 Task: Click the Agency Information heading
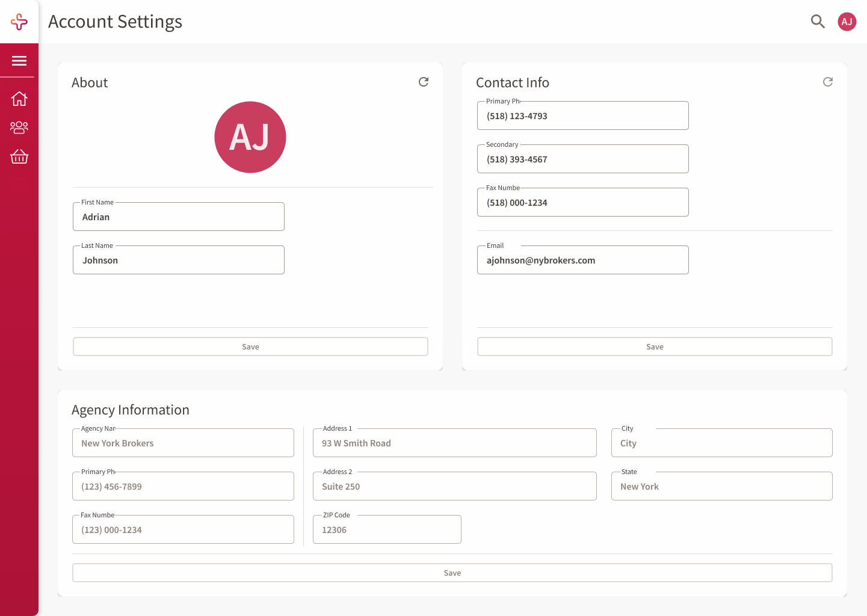[131, 410]
